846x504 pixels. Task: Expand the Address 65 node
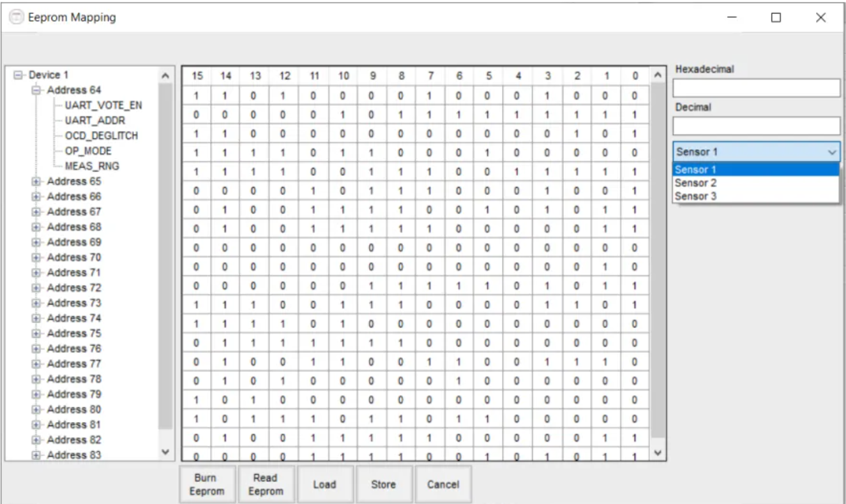point(36,182)
